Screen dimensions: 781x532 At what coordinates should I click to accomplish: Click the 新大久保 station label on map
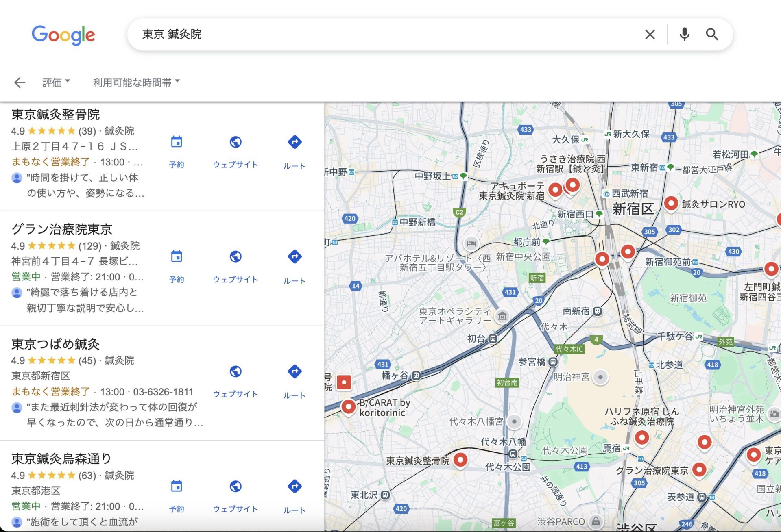[631, 134]
